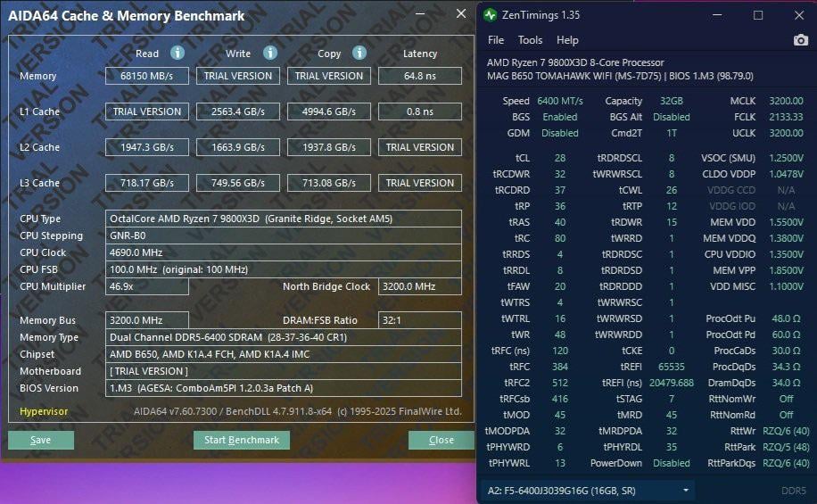Click the Memory Read 68150 MB/s field
This screenshot has height=504, width=817.
147,76
